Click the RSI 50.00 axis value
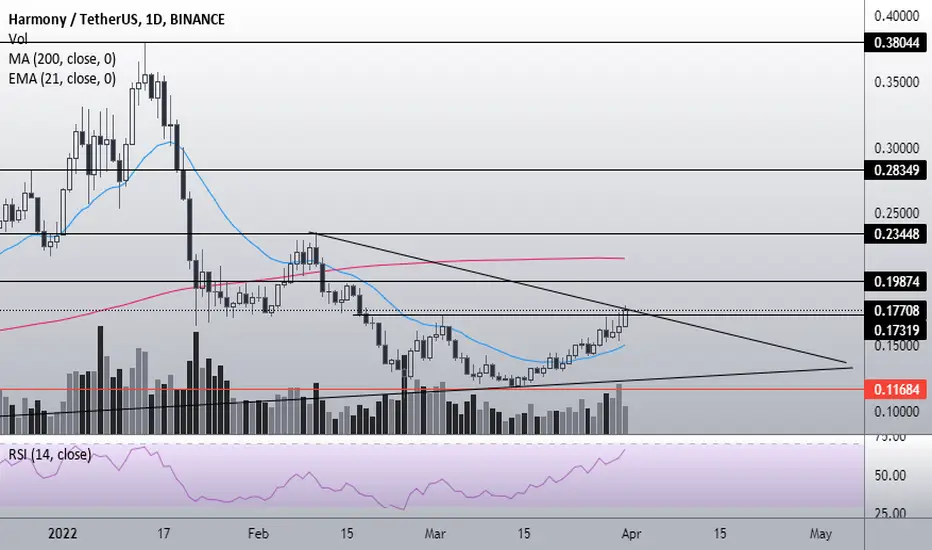 890,476
